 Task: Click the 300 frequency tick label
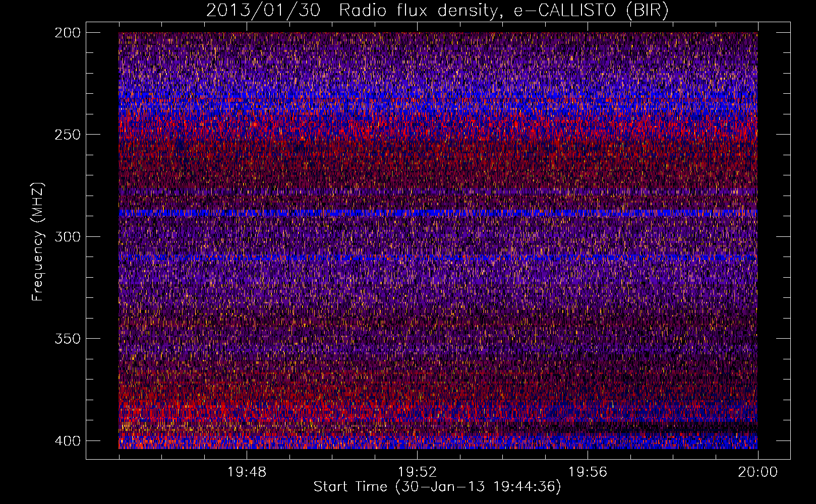(67, 236)
